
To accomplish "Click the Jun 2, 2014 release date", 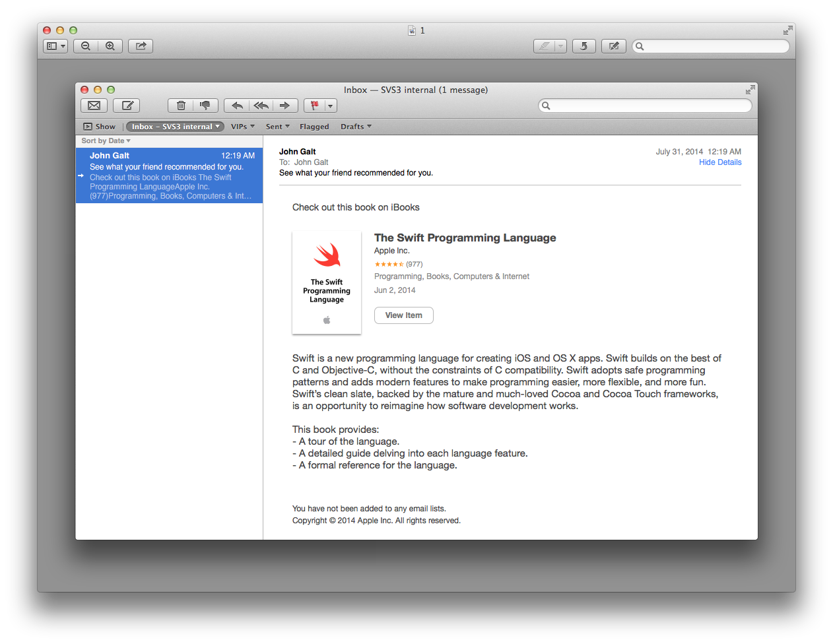I will 395,290.
